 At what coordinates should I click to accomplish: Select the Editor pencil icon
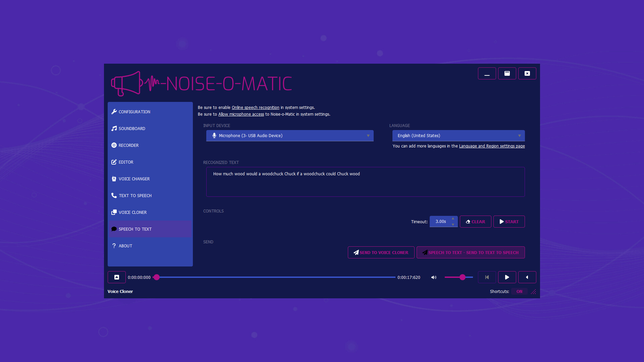click(114, 162)
